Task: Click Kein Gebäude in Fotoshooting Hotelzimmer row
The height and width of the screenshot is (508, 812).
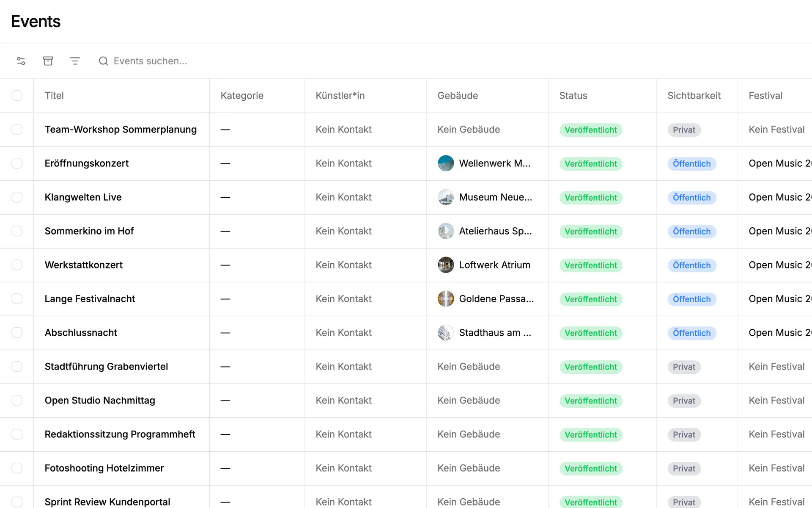Action: coord(469,468)
